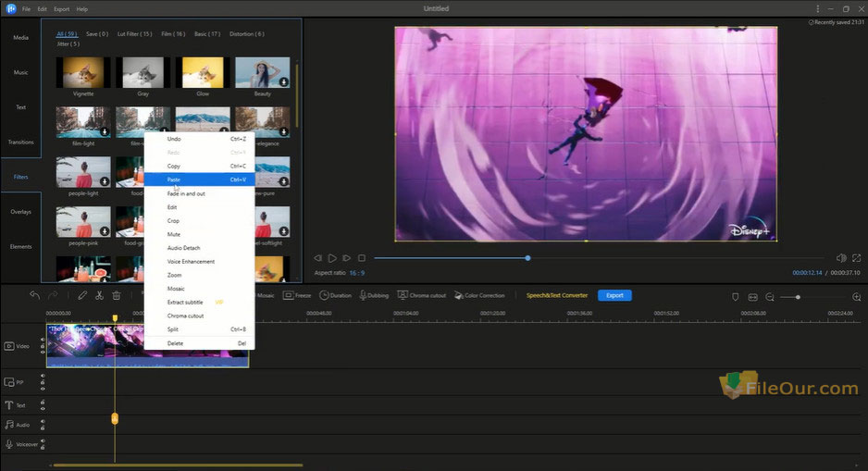
Task: Open Speech&Text Converter
Action: click(557, 295)
